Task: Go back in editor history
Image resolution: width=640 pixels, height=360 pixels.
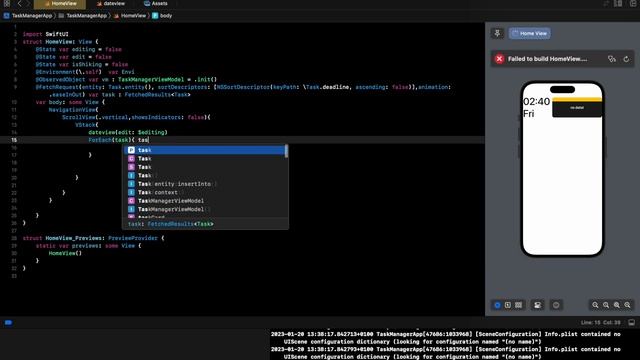Action: pyautogui.click(x=20, y=4)
